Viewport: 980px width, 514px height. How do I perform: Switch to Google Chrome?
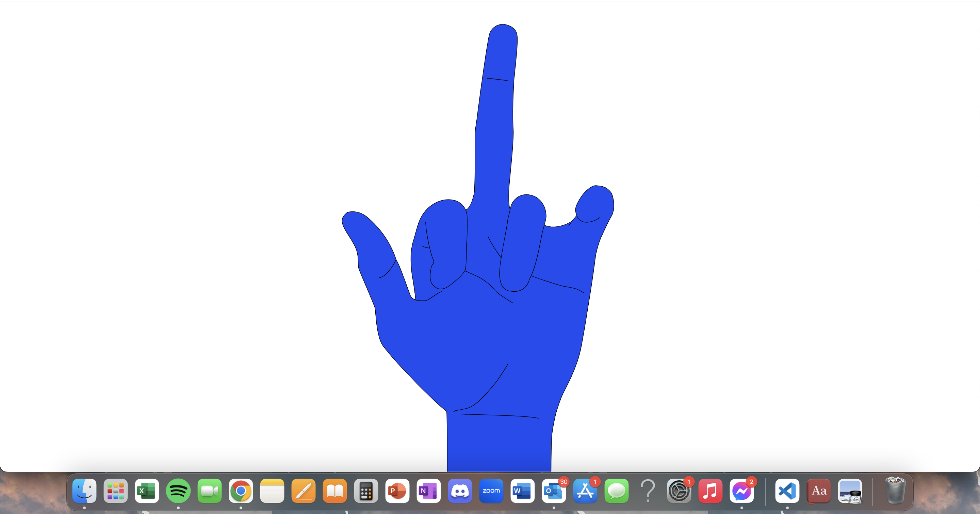[241, 491]
